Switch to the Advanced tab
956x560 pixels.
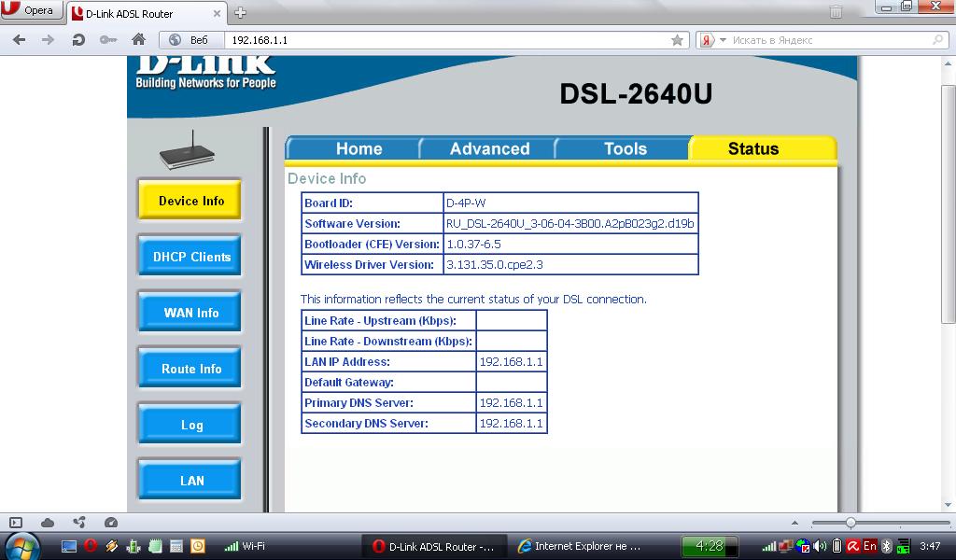(488, 148)
